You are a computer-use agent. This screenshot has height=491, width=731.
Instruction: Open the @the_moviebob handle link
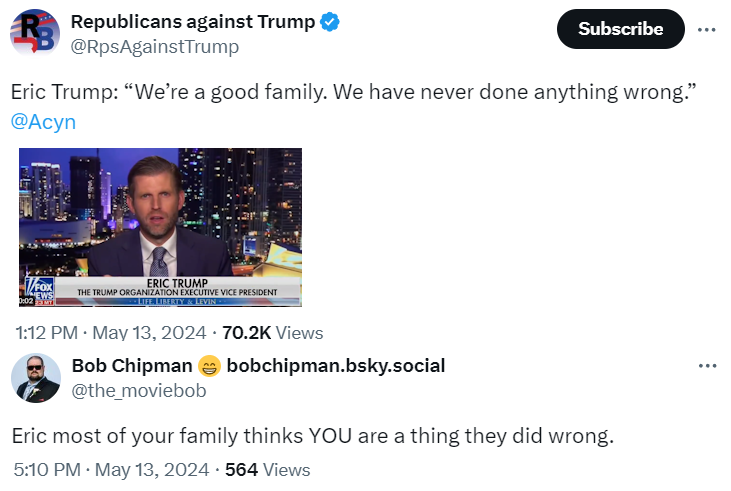(x=138, y=390)
